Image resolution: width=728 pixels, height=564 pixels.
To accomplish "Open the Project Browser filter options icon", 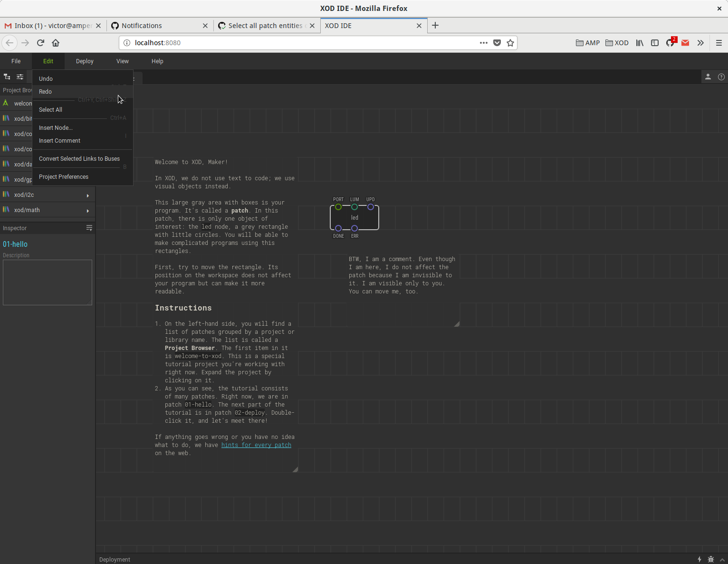I will point(19,77).
